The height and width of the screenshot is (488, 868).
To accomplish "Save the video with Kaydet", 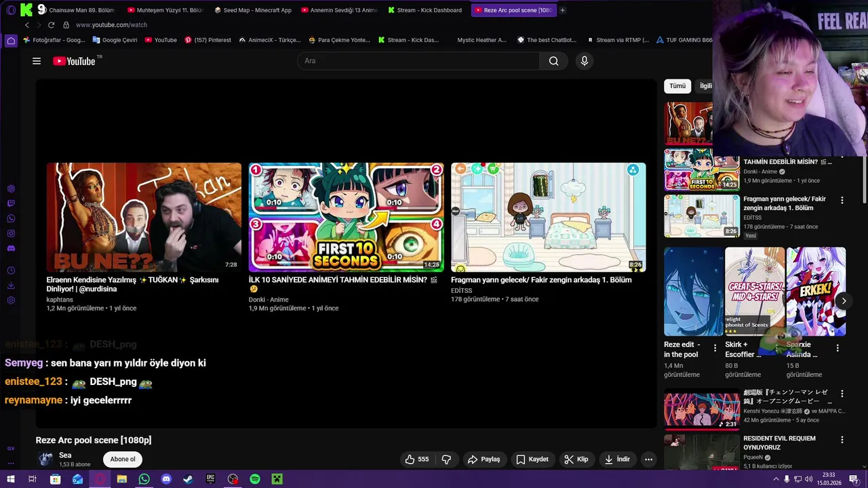I will coord(532,460).
